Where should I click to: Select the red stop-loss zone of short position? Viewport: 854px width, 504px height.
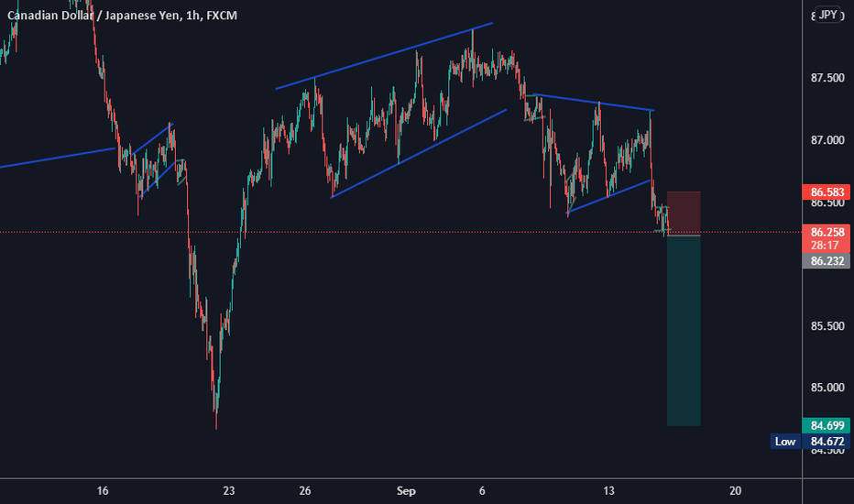point(684,214)
